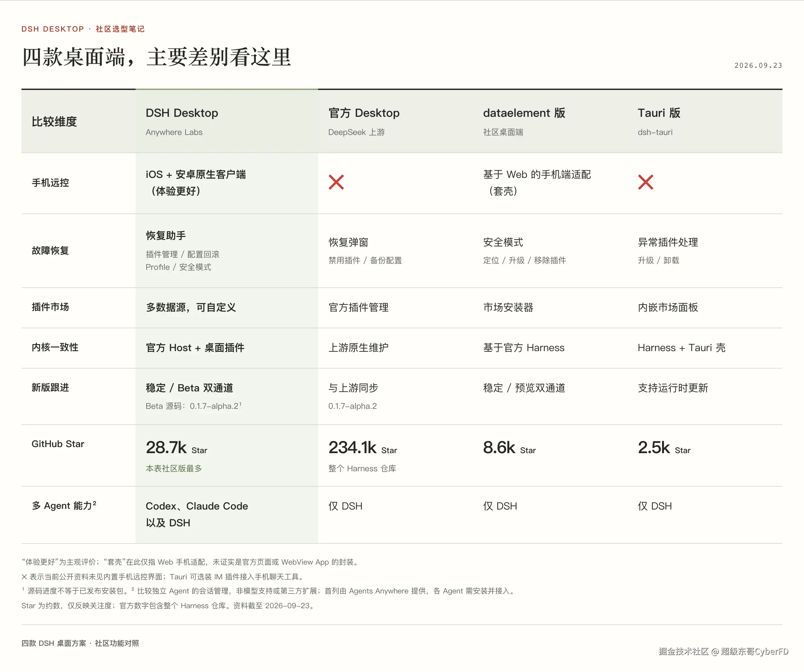Click the header tag DSH DESKTOP · 社区选型笔记
Viewport: 804px width, 672px height.
83,29
